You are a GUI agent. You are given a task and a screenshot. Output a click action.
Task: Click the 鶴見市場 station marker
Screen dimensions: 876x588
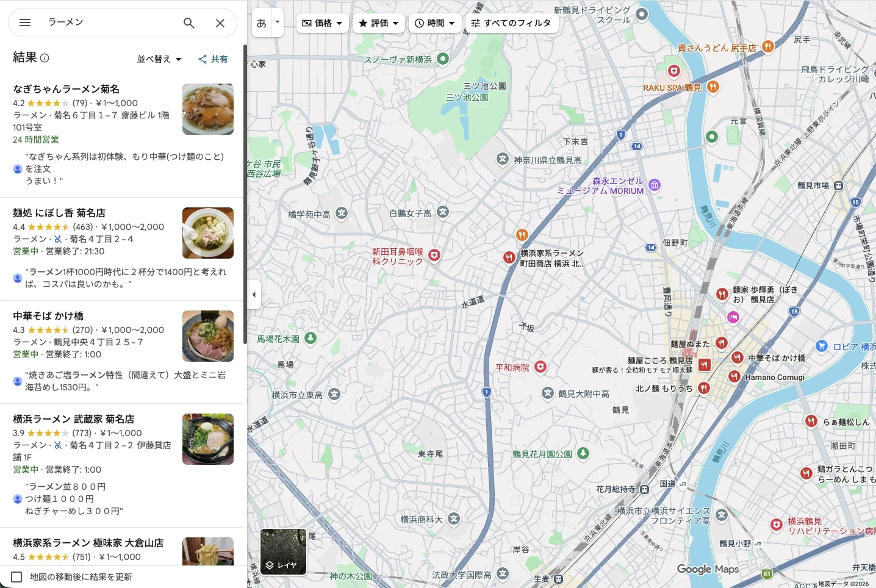tap(839, 185)
